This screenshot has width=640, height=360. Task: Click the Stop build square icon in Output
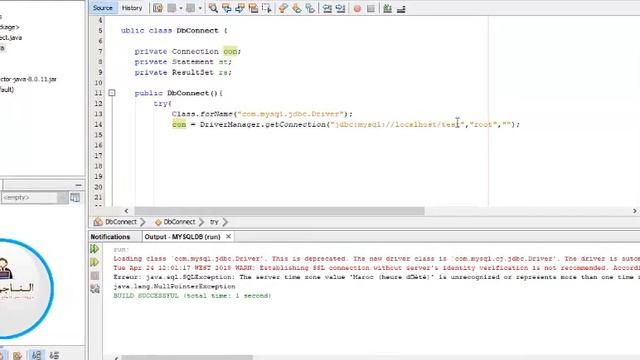pyautogui.click(x=95, y=276)
